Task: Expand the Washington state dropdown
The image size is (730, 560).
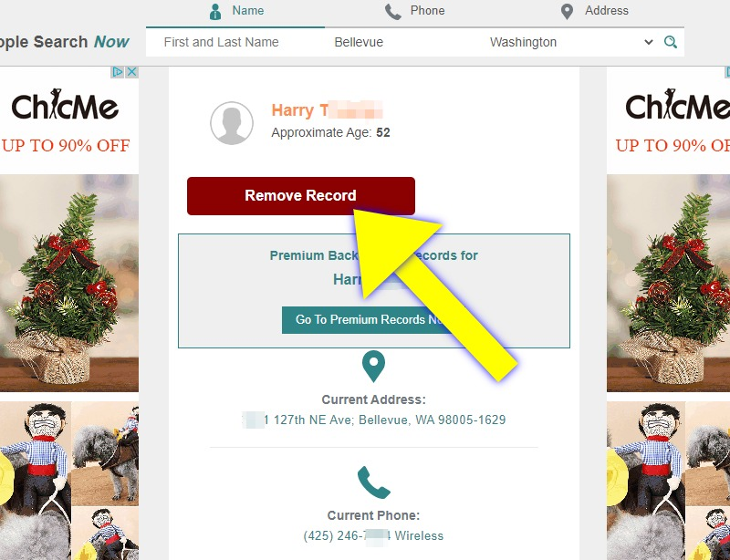Action: click(571, 42)
